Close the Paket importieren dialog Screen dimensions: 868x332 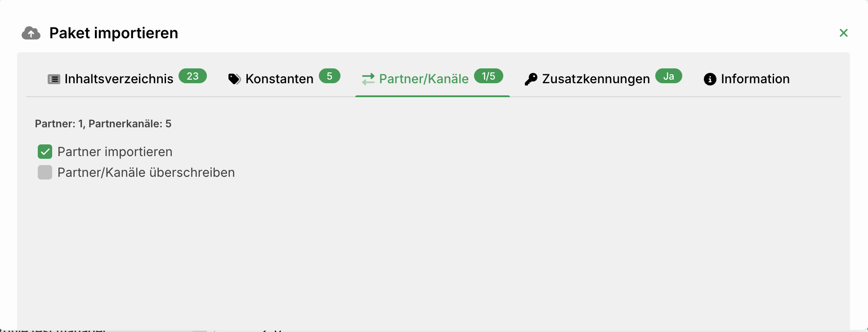[843, 33]
